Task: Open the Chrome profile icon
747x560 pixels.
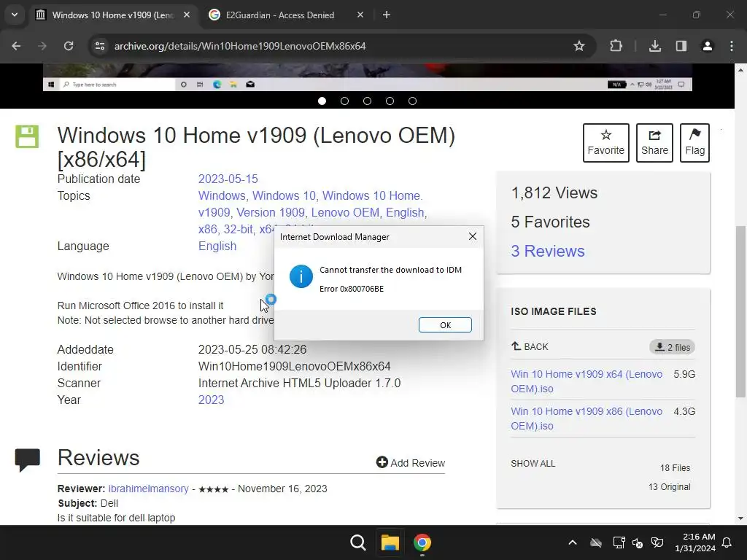Action: tap(708, 46)
